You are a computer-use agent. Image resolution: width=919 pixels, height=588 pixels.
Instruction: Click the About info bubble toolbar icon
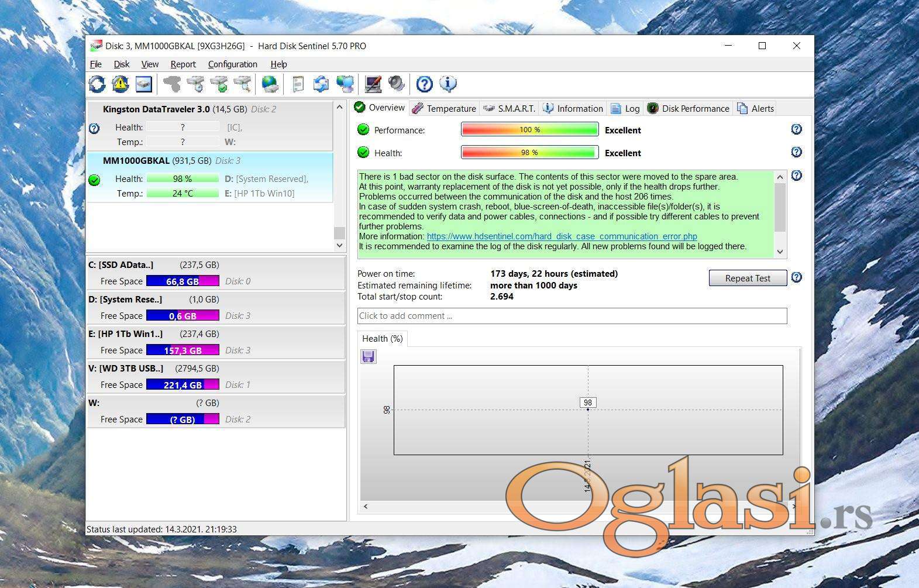click(448, 84)
